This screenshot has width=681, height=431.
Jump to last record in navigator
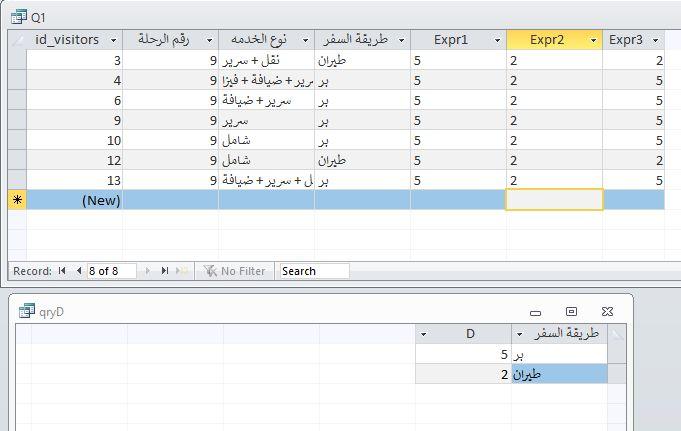164,271
